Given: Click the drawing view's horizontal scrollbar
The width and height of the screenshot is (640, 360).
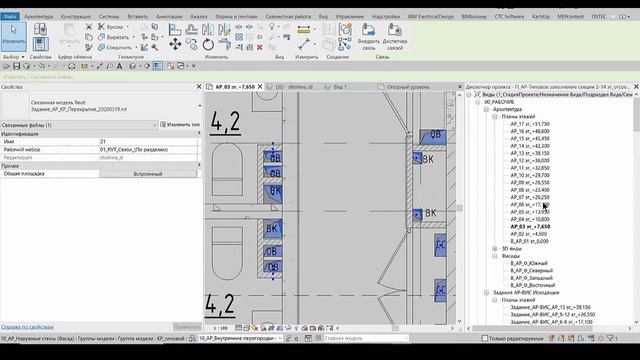Looking at the screenshot, I should tap(395, 328).
